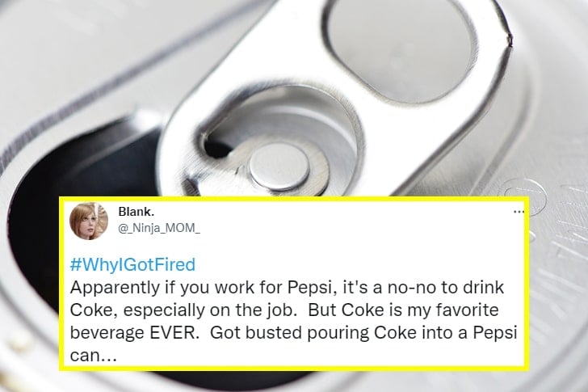Open the @_Ninja_MOM_ handle link
588x392 pixels.
pyautogui.click(x=158, y=229)
